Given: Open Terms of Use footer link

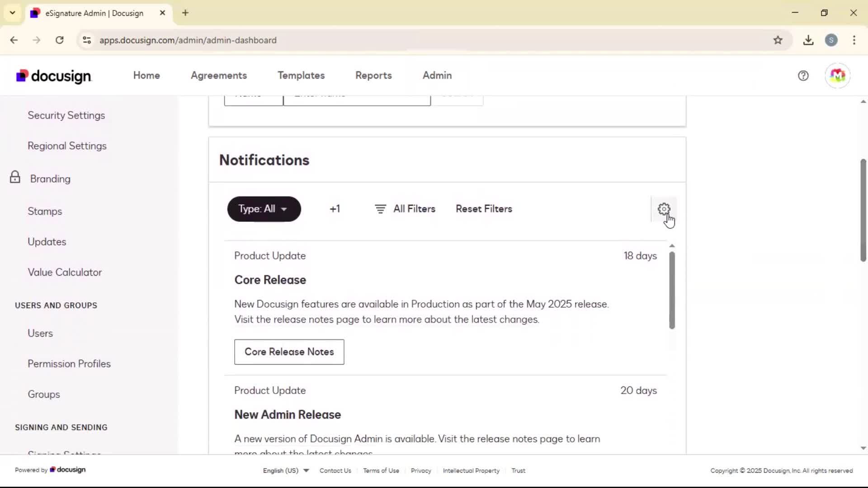Looking at the screenshot, I should pyautogui.click(x=381, y=470).
